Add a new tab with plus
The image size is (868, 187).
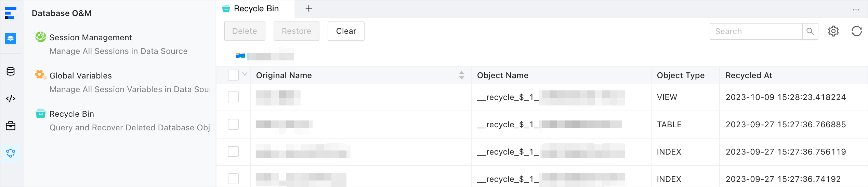pos(308,9)
